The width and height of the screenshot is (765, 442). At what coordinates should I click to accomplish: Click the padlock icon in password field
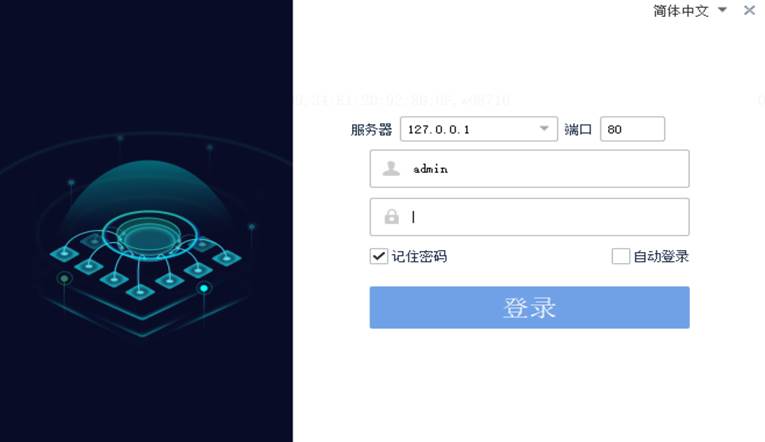click(x=391, y=217)
